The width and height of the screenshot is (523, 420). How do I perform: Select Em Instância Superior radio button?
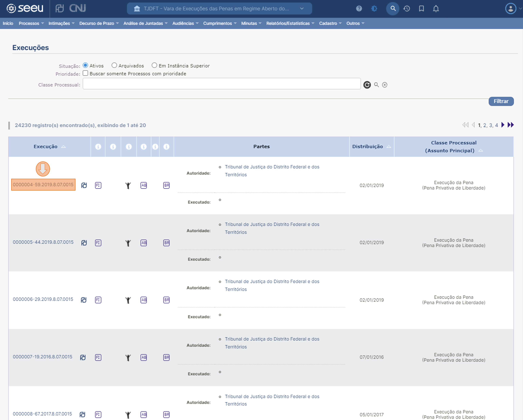pos(154,65)
